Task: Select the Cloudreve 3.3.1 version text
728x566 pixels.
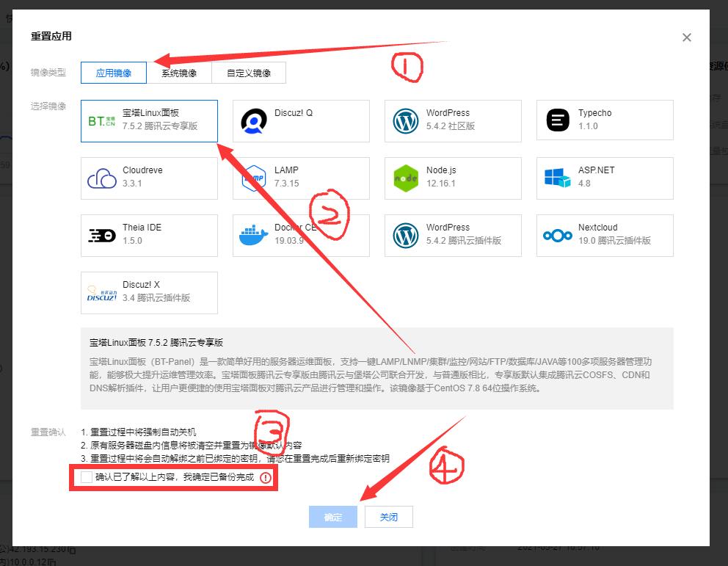Action: tap(132, 184)
